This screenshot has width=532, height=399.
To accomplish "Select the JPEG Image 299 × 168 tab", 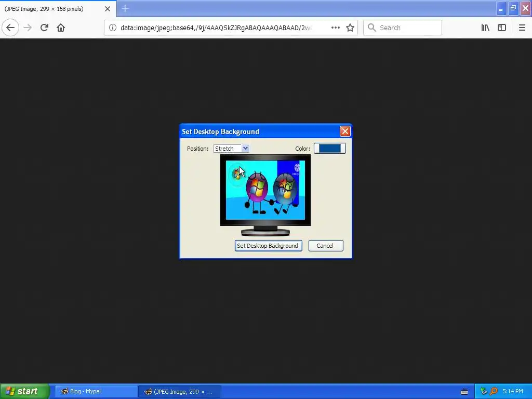I will (x=58, y=9).
